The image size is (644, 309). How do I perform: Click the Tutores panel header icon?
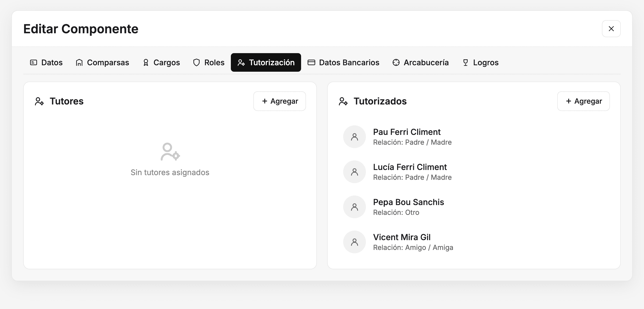(39, 101)
